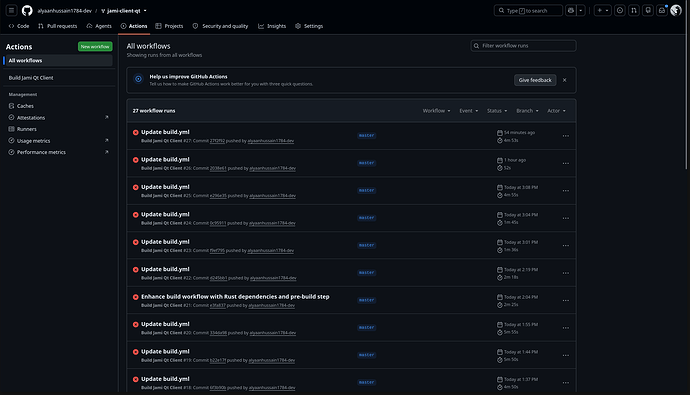Image resolution: width=690 pixels, height=395 pixels.
Task: Open the repository Settings tab
Action: click(x=309, y=26)
